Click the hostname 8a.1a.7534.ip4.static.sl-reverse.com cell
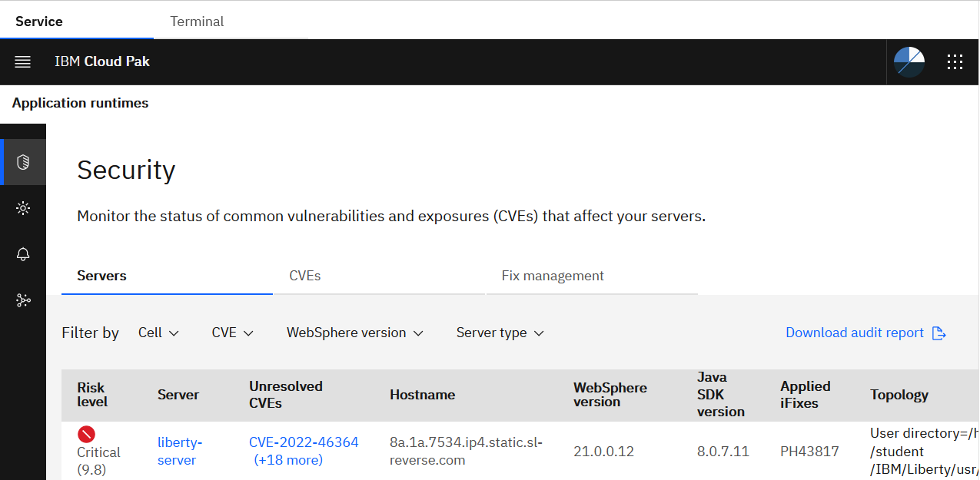 click(x=467, y=452)
